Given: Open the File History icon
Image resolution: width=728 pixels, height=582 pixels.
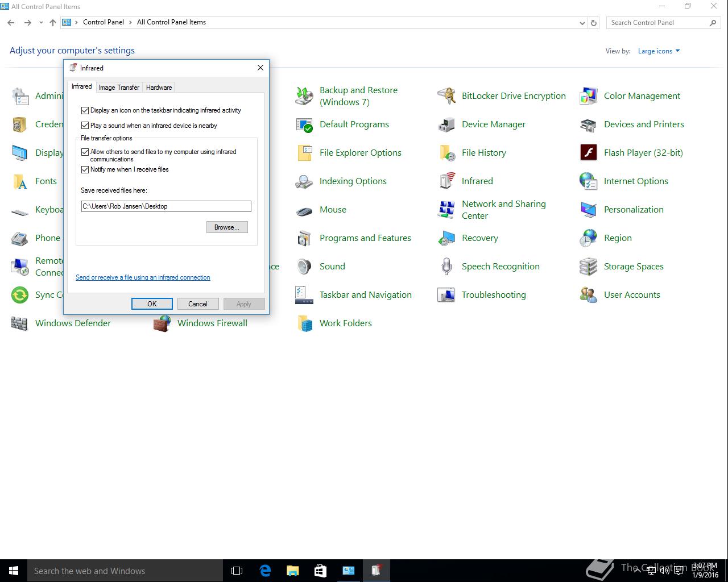Looking at the screenshot, I should tap(446, 153).
